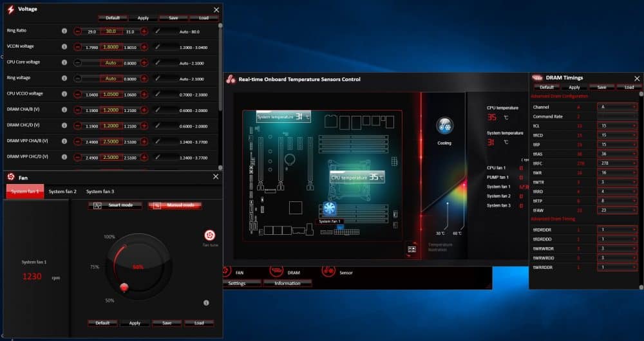Screen dimensions: 644x341
Task: Click Default in the Fan window
Action: click(102, 324)
